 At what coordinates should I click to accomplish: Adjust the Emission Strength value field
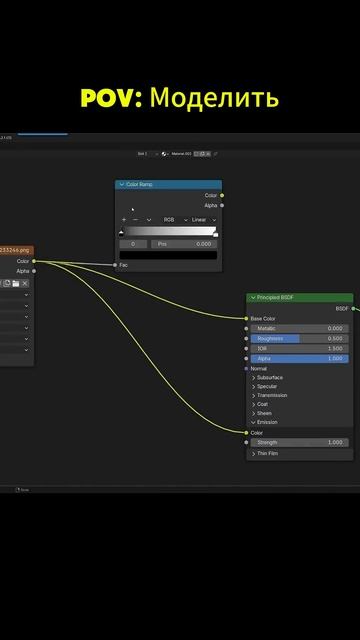pos(300,442)
